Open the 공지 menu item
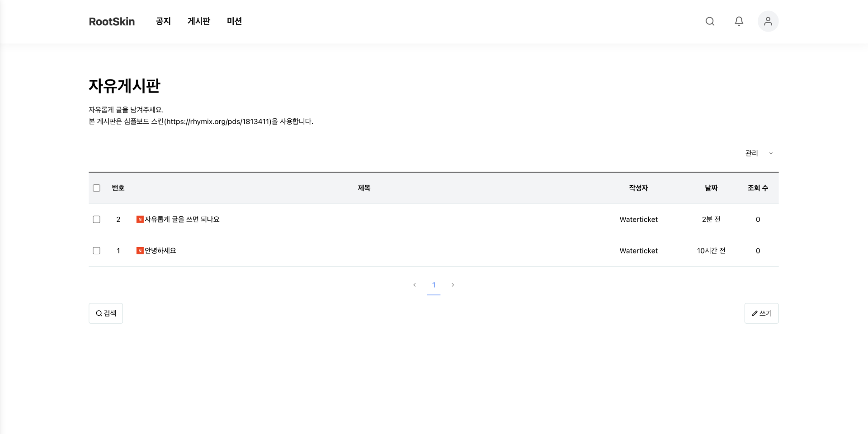This screenshot has width=868, height=434. pos(163,21)
